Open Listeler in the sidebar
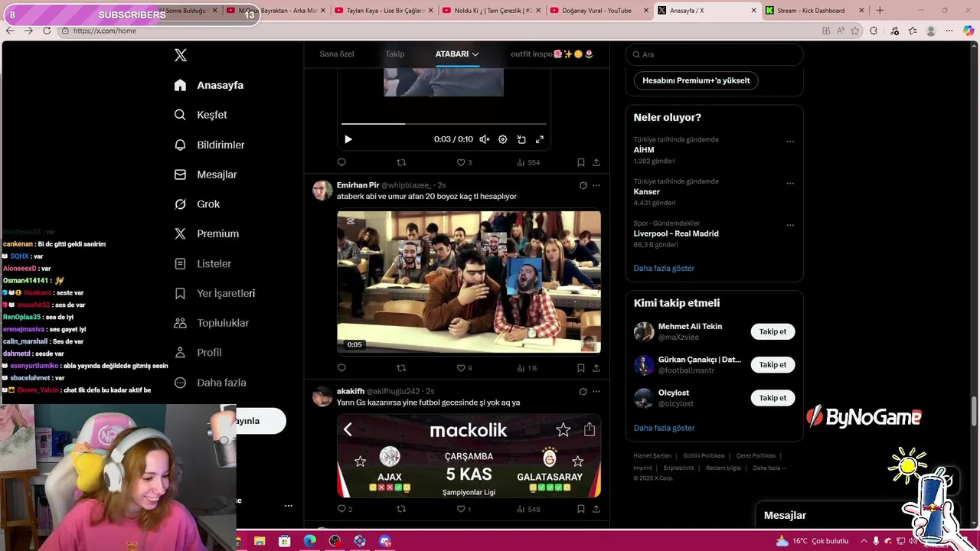The image size is (980, 551). pos(202,263)
